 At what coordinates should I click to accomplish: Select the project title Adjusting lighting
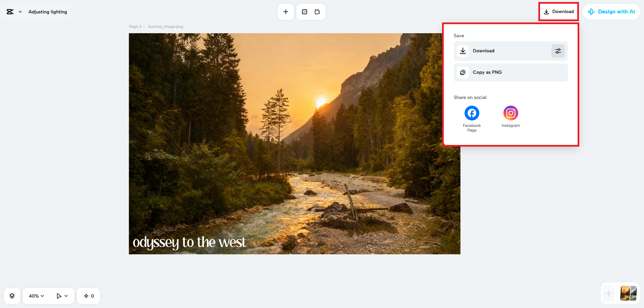48,12
